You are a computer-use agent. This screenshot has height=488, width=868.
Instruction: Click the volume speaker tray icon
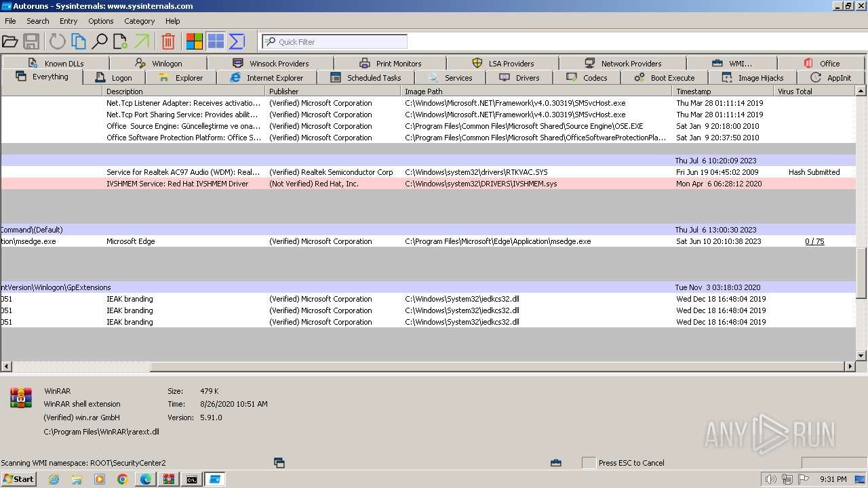pos(771,479)
